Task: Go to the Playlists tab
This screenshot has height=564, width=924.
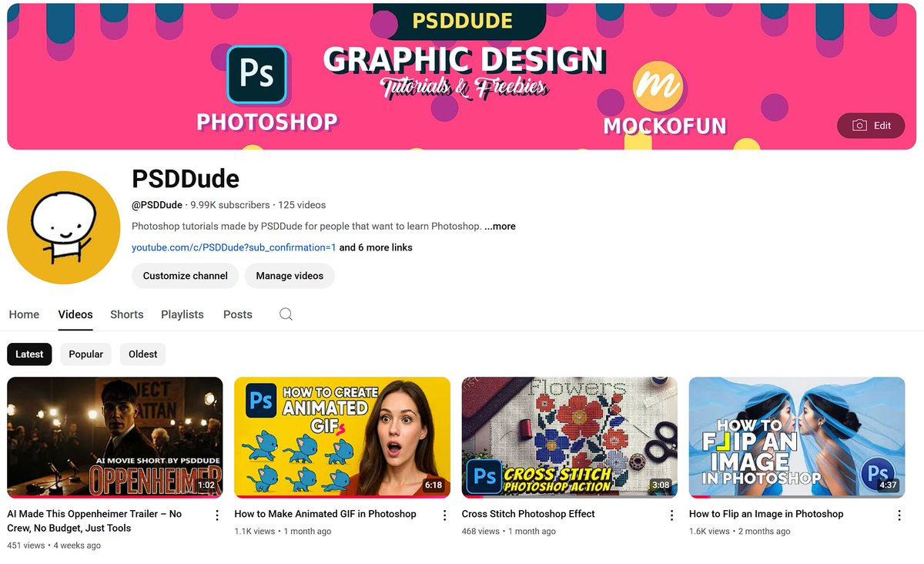Action: [182, 314]
